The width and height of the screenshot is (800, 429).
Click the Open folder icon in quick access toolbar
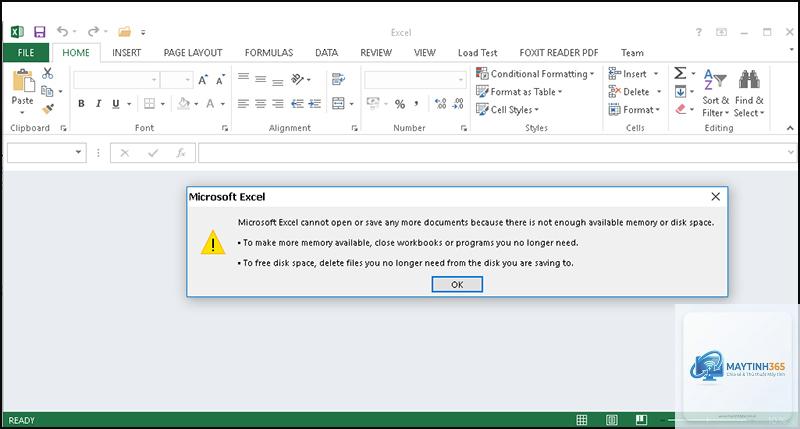124,32
